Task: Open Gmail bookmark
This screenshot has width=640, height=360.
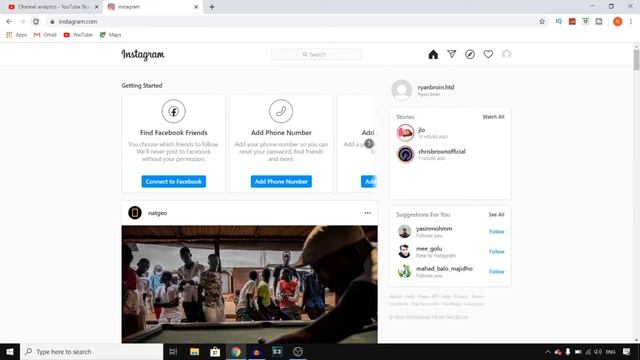Action: pyautogui.click(x=45, y=35)
